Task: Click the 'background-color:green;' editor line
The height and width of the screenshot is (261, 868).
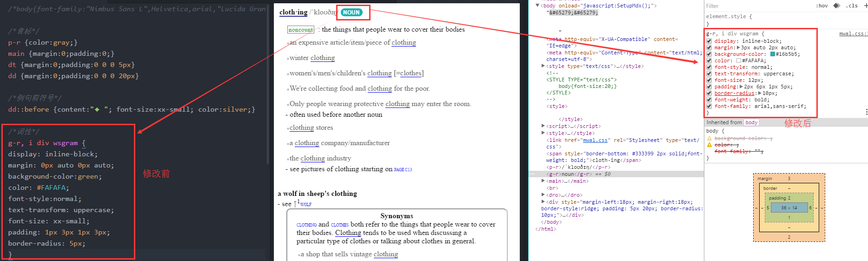Action: (x=55, y=176)
